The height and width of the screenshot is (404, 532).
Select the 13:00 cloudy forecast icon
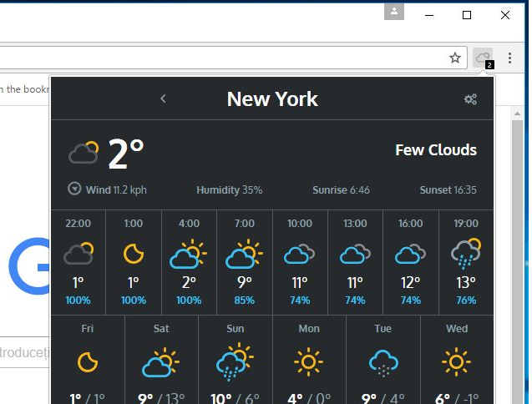tap(355, 254)
